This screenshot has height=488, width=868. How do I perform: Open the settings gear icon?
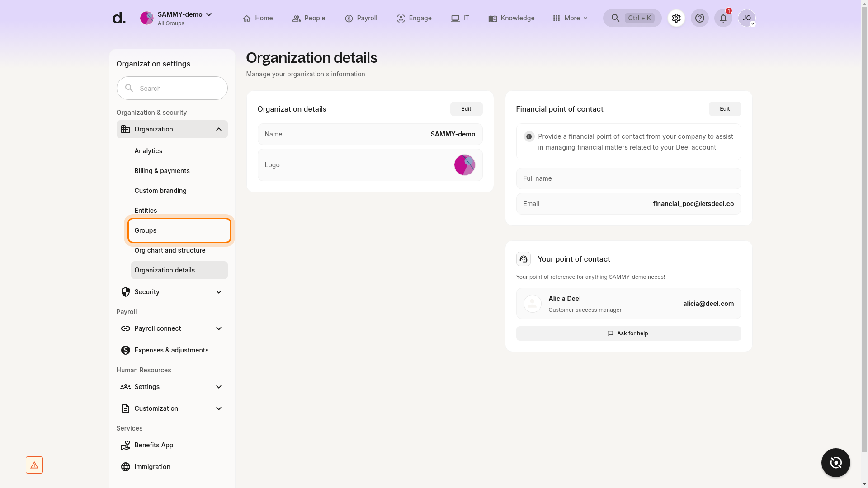coord(676,18)
